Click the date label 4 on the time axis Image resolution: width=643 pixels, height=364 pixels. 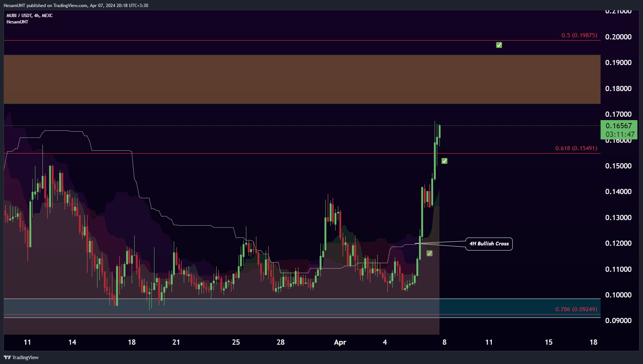(x=385, y=342)
